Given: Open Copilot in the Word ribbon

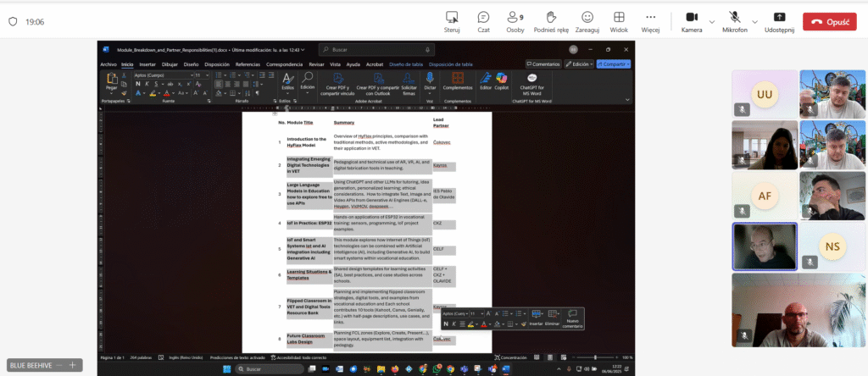Looking at the screenshot, I should tap(501, 79).
